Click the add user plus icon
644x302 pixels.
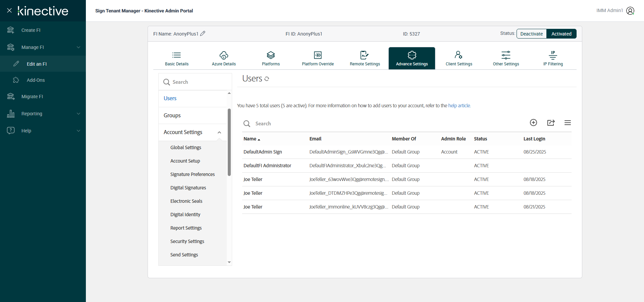tap(533, 123)
